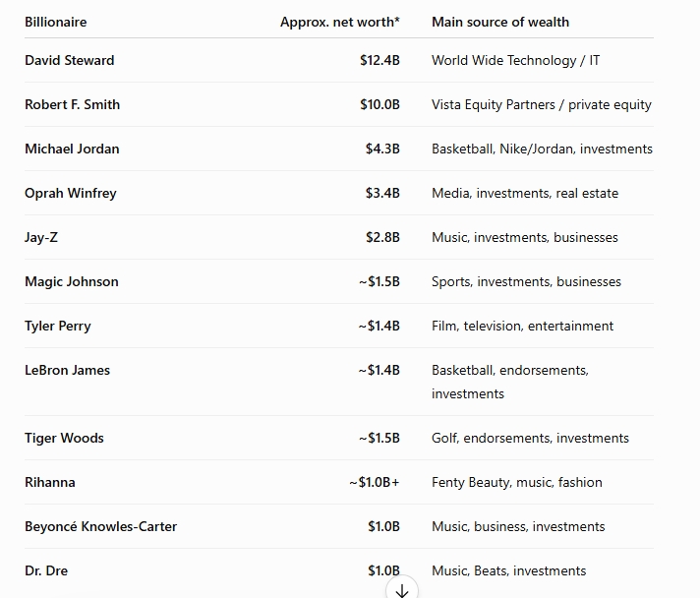Click the Approx. net worth column header
700x598 pixels.
340,22
